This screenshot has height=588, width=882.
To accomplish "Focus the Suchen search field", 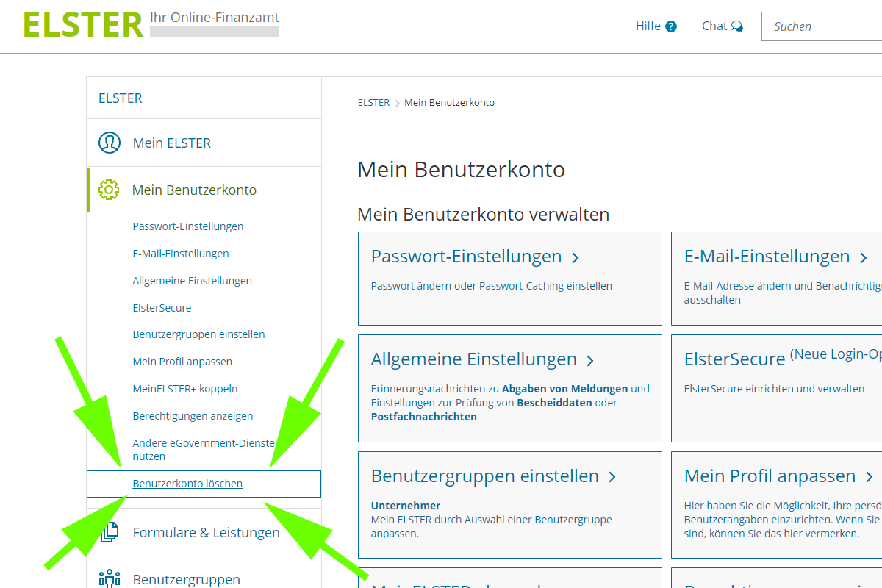I will pyautogui.click(x=822, y=26).
